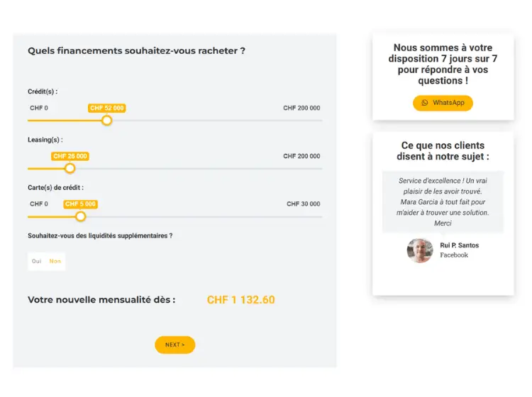Click Rui P. Santos profile photo
532x397 pixels.
point(420,250)
